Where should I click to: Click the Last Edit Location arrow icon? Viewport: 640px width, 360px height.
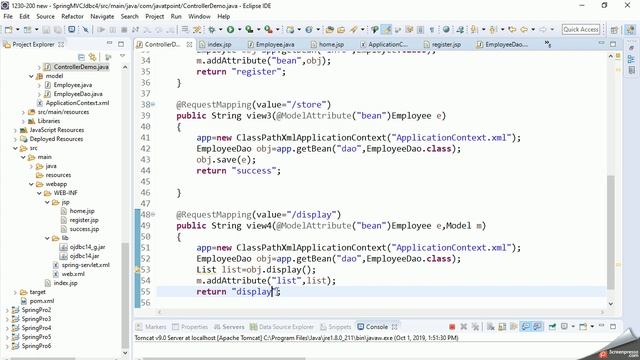pyautogui.click(x=512, y=29)
